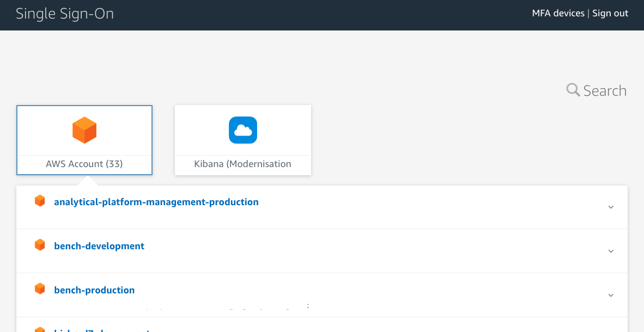Open the bench-production account link
This screenshot has width=644, height=332.
94,290
